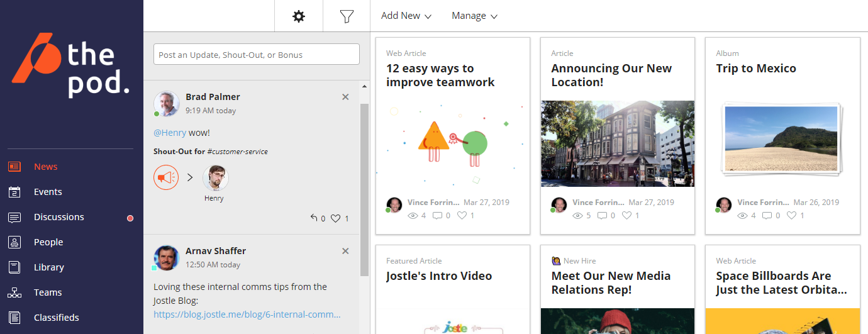Open the blog.jostle.me link

click(247, 315)
